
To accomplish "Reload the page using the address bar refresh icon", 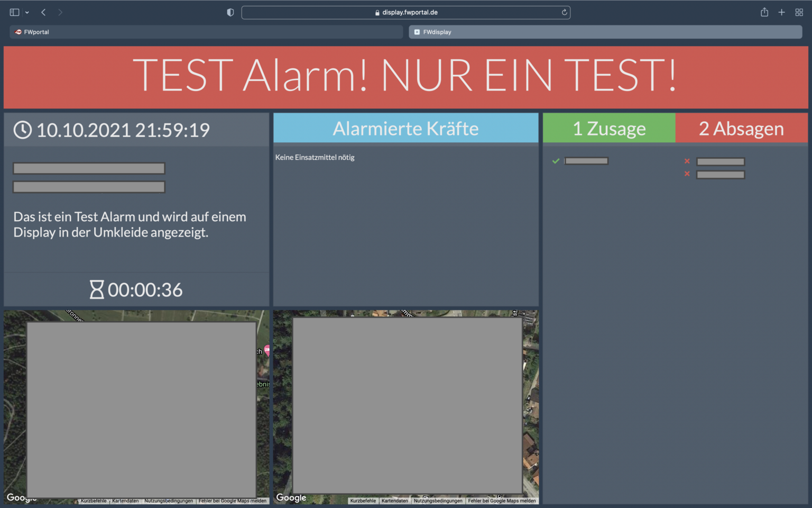I will (564, 12).
